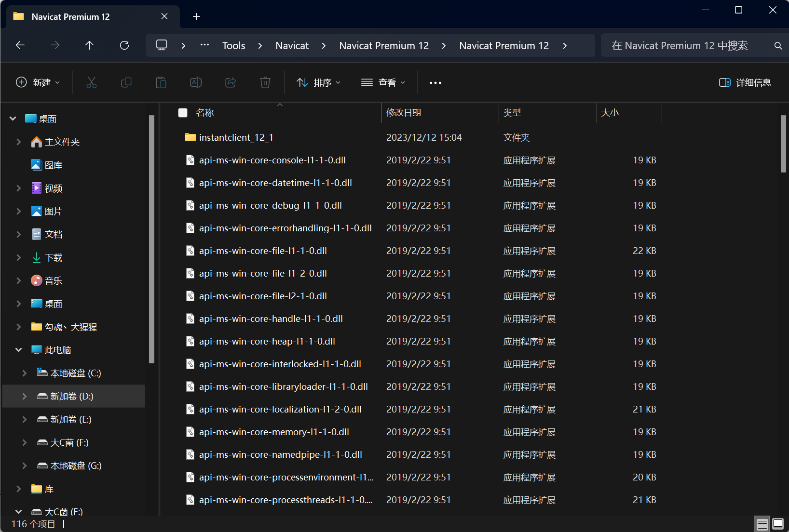Open the 排序 sort dropdown
Image resolution: width=789 pixels, height=532 pixels.
click(x=319, y=82)
